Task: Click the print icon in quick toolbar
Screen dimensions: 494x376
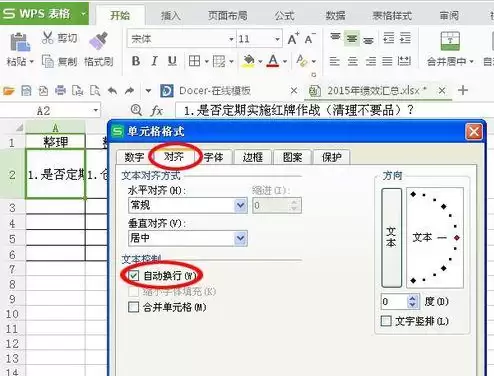Action: [x=60, y=91]
